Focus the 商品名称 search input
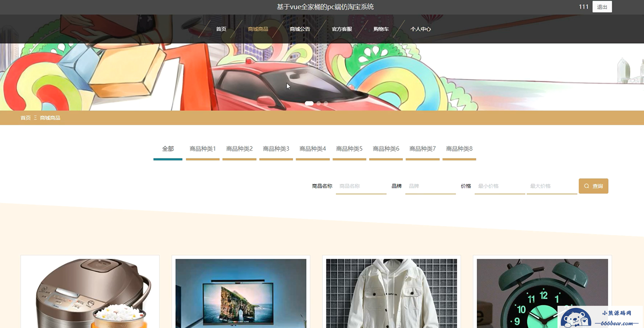This screenshot has width=644, height=328. coord(361,186)
